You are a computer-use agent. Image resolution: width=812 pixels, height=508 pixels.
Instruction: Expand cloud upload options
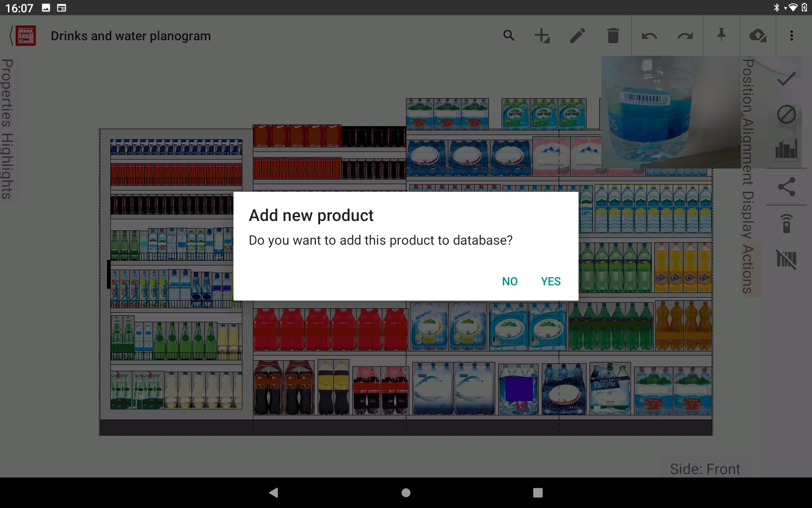758,36
